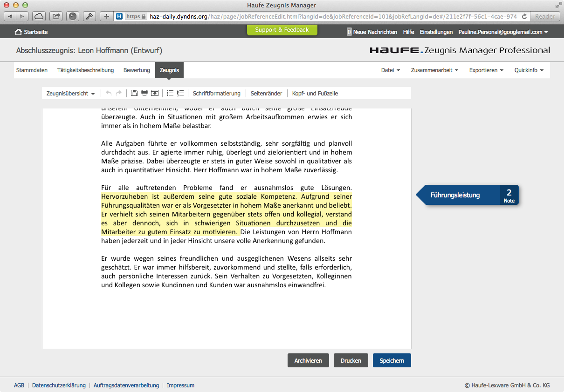Open Schriftformatierung options
Image resolution: width=564 pixels, height=392 pixels.
pos(217,94)
